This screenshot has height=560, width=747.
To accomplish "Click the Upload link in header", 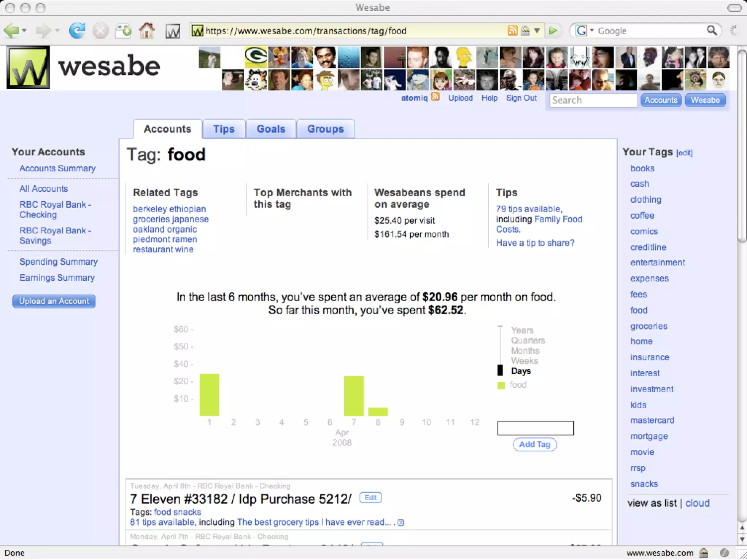I will 460,98.
